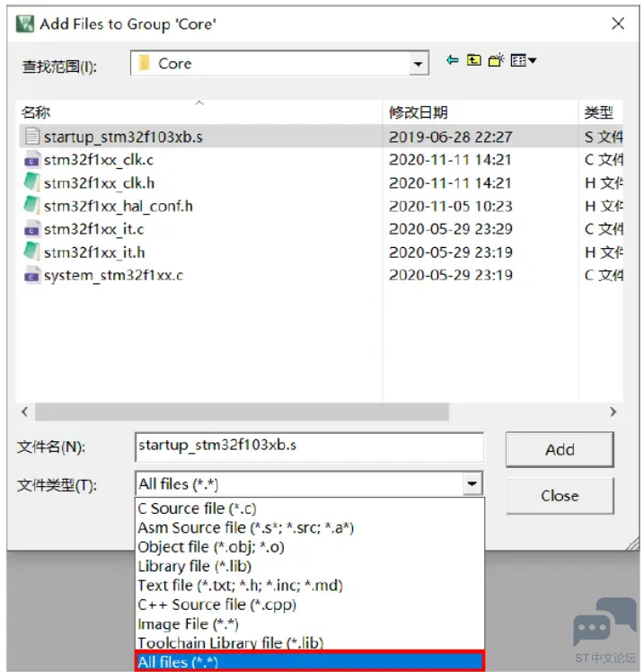Screen dimensions: 644x672
Task: Click the system_stm32f1xx.c file icon
Action: pyautogui.click(x=32, y=275)
